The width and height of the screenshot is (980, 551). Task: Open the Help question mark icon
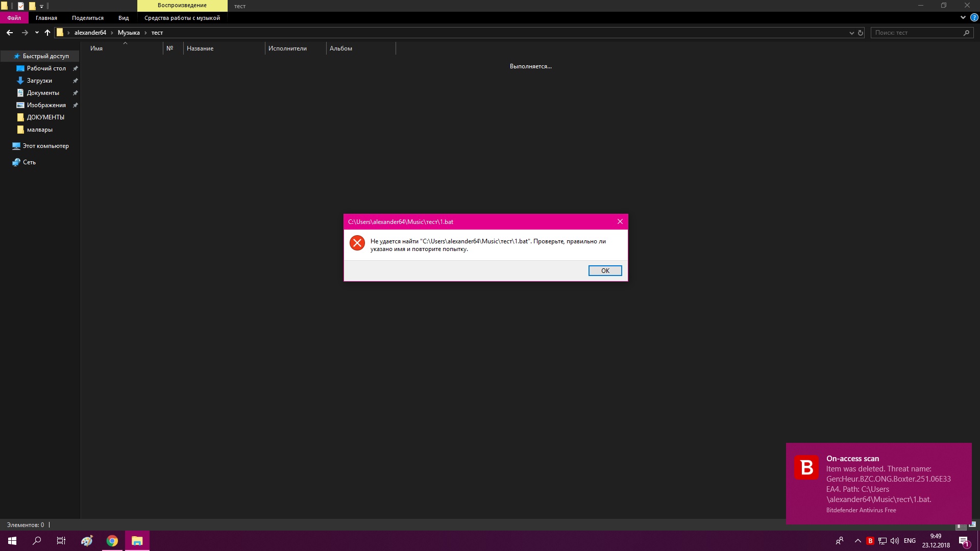973,17
